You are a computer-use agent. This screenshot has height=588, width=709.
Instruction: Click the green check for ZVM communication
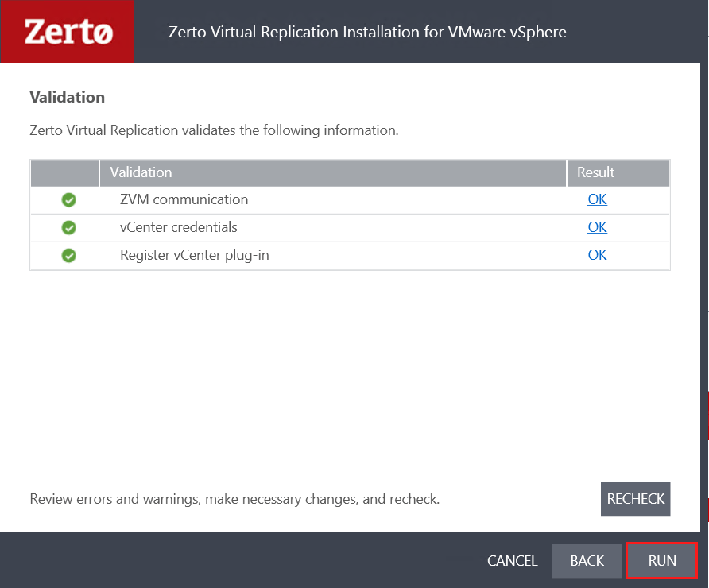(x=68, y=199)
